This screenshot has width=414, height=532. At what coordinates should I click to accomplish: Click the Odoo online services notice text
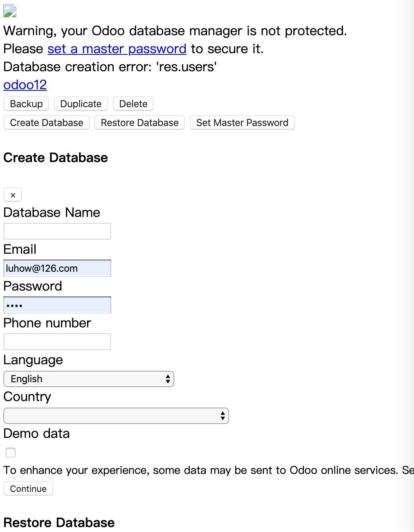pos(209,470)
